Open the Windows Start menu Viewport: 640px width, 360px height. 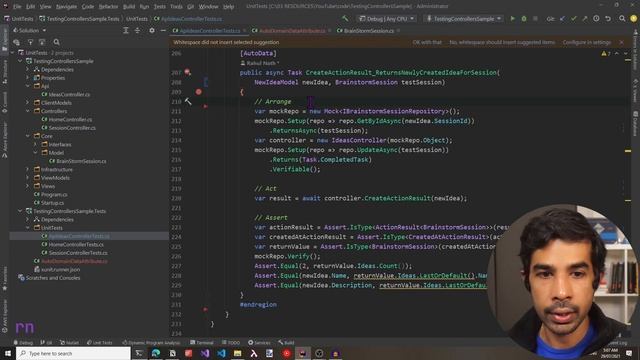[x=8, y=353]
